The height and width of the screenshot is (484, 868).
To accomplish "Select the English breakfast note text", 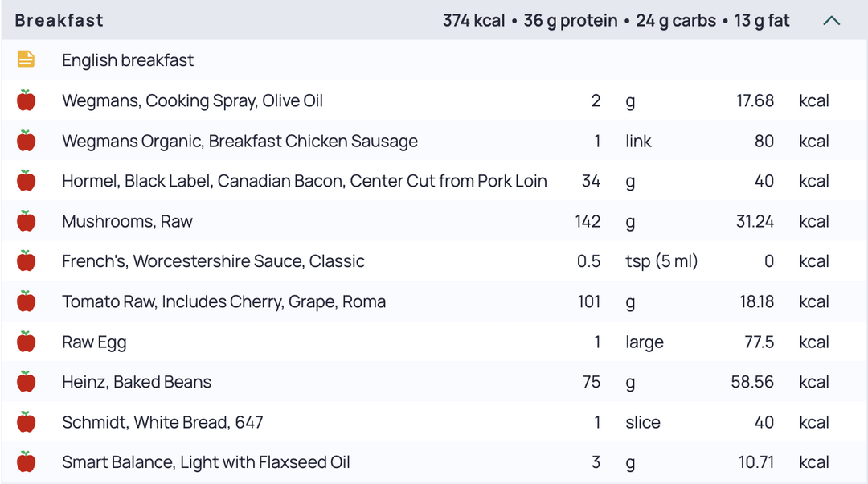I will tap(128, 59).
